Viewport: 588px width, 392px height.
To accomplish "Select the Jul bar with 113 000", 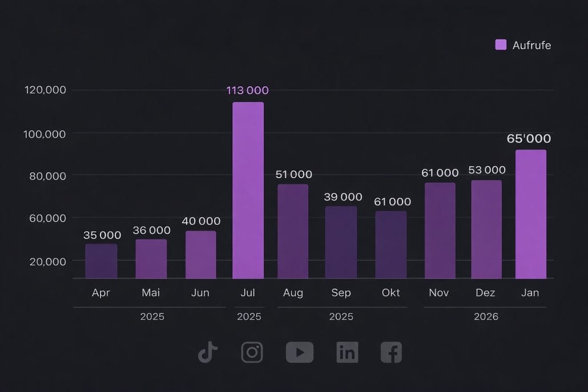I will click(248, 190).
